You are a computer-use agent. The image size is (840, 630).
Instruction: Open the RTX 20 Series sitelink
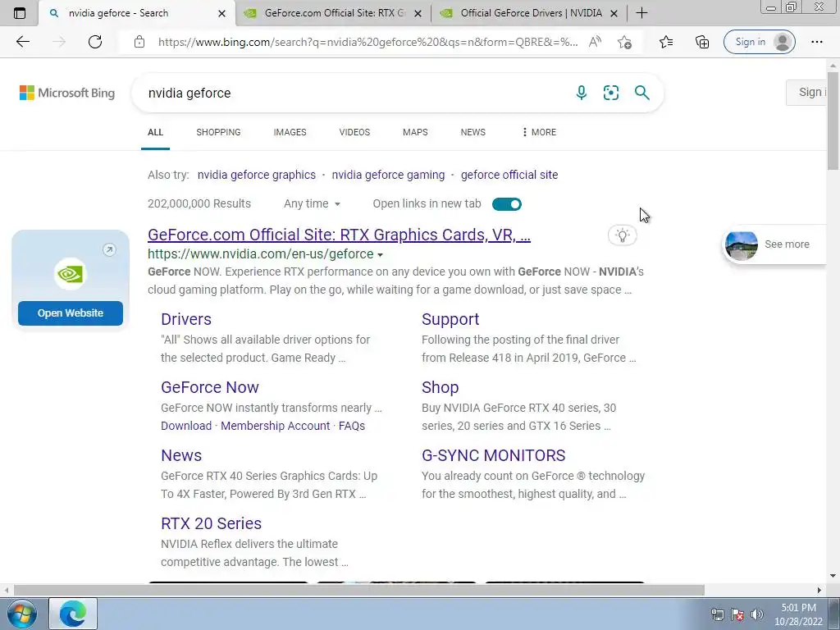(212, 523)
